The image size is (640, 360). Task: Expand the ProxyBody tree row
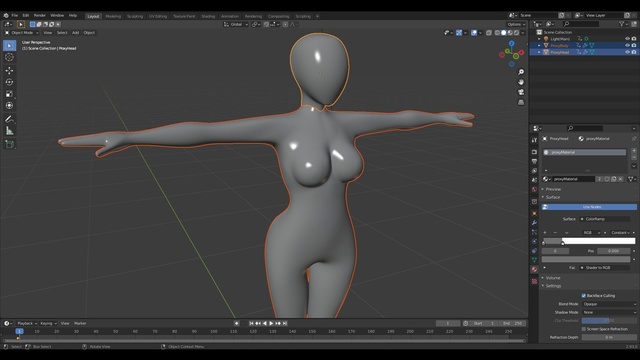click(x=539, y=45)
